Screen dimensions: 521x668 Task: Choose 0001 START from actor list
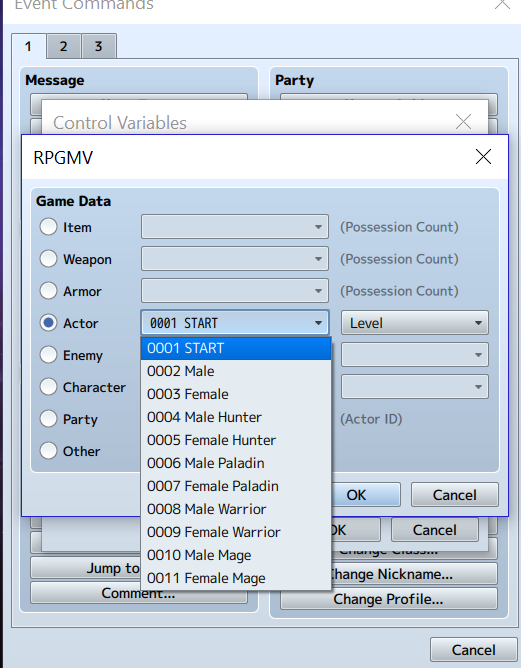[x=236, y=348]
